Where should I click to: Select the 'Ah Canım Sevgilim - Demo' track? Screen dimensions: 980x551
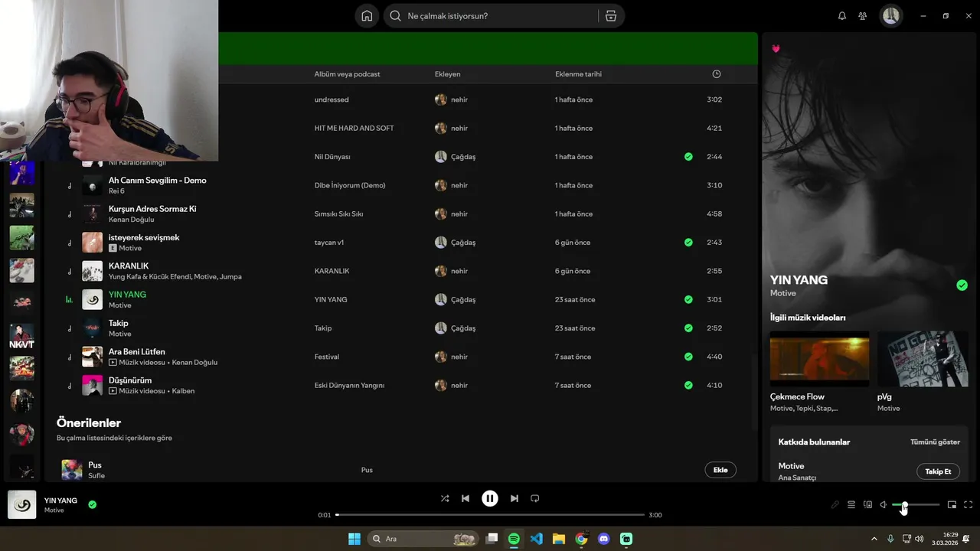pos(158,181)
